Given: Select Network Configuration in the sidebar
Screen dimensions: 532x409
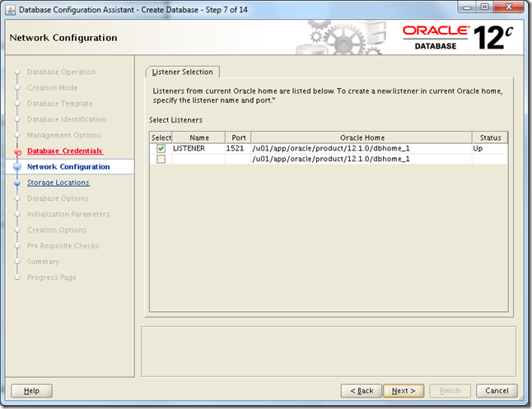Looking at the screenshot, I should pyautogui.click(x=68, y=167).
